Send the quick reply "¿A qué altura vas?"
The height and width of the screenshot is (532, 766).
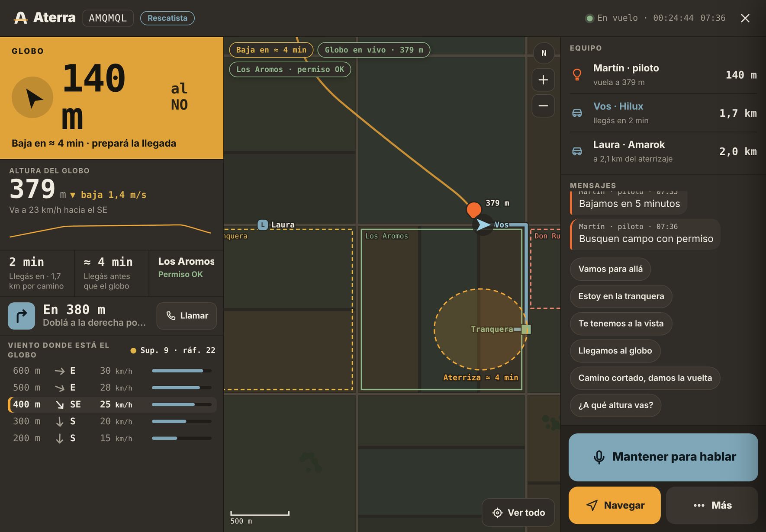[x=615, y=405]
